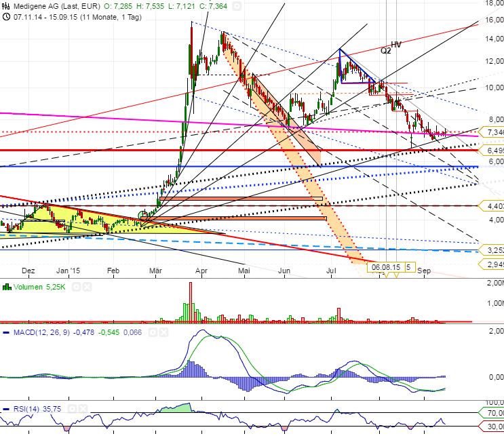Click the MACD -0,478 value
The height and width of the screenshot is (436, 504).
(x=84, y=332)
